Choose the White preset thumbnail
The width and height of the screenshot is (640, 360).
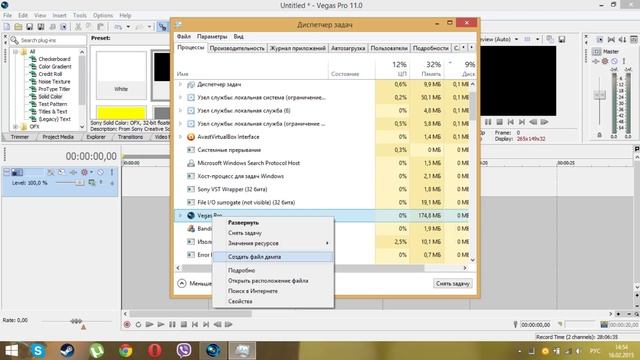121,75
